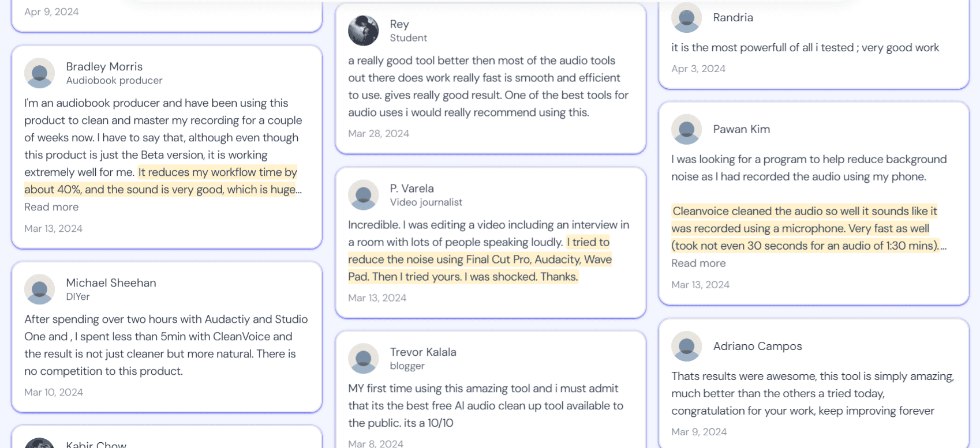Viewport: 980px width, 448px height.
Task: Click Pawan Kim's avatar icon
Action: 686,129
